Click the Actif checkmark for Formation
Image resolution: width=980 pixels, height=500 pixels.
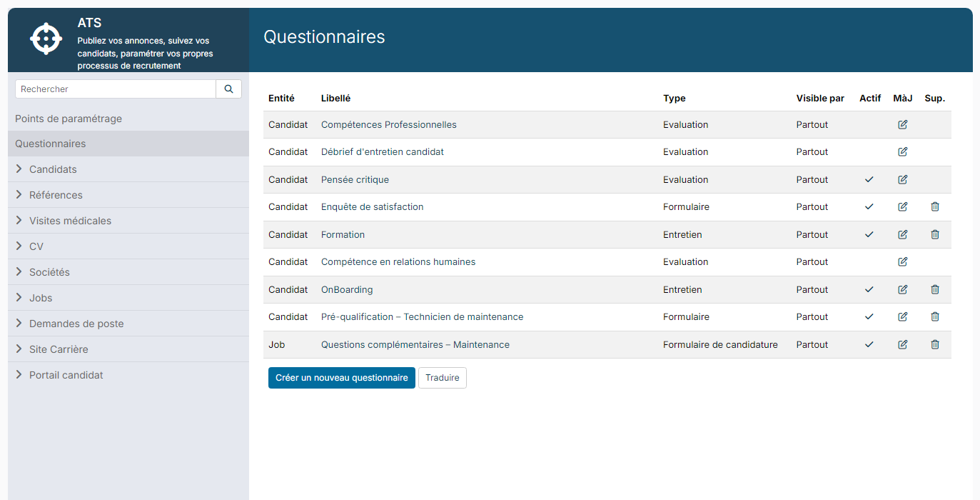(x=869, y=235)
